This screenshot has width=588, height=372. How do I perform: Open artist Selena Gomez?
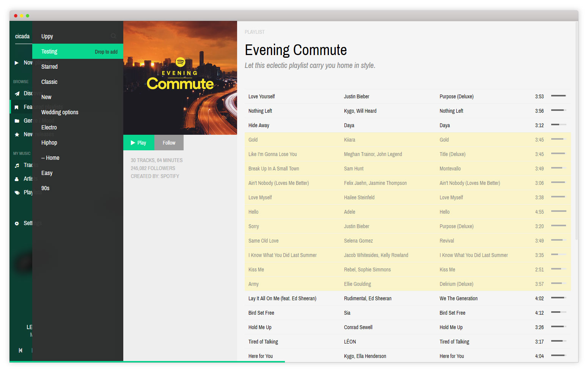pos(358,241)
